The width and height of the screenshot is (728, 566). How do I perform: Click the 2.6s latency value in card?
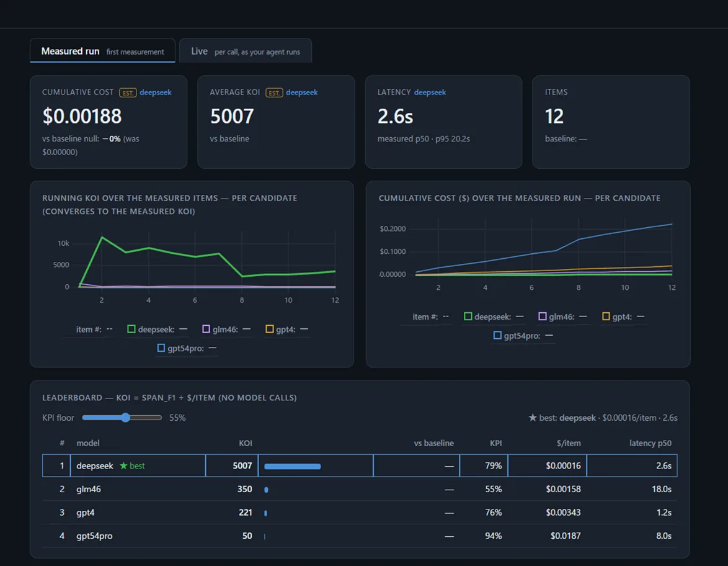pyautogui.click(x=395, y=116)
